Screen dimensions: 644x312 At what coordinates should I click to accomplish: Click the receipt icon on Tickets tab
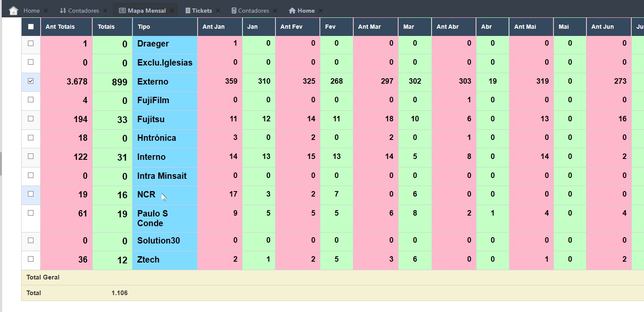pos(188,11)
